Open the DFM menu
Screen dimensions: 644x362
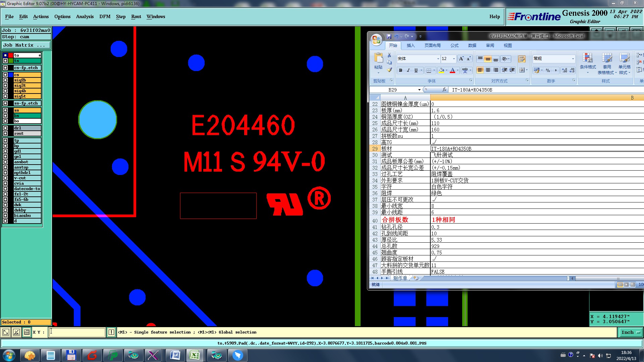105,16
